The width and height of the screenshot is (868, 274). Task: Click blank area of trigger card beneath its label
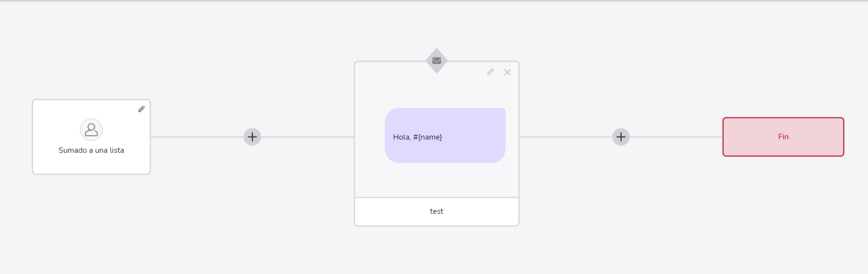(91, 164)
